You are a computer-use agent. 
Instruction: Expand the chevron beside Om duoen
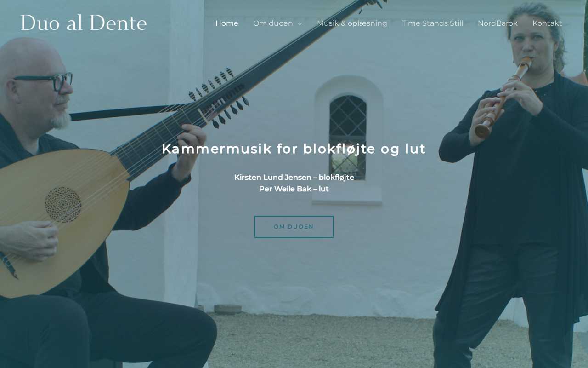[x=300, y=23]
